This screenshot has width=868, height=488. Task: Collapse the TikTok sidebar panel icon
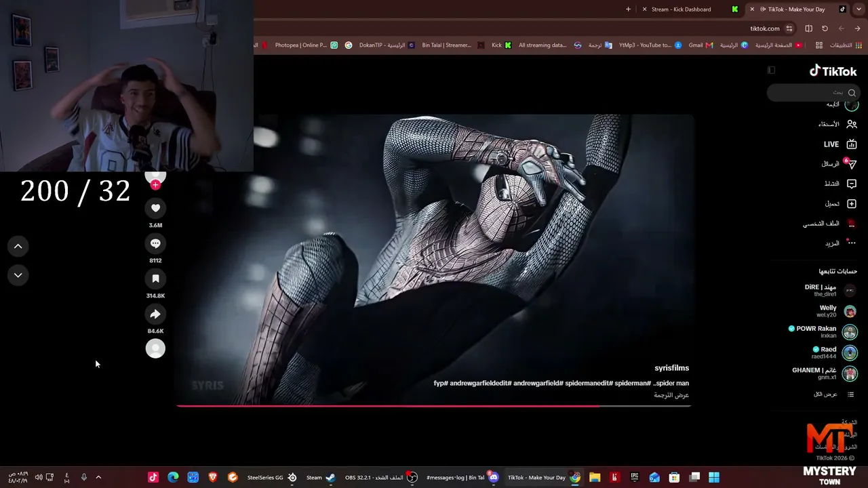(x=771, y=70)
